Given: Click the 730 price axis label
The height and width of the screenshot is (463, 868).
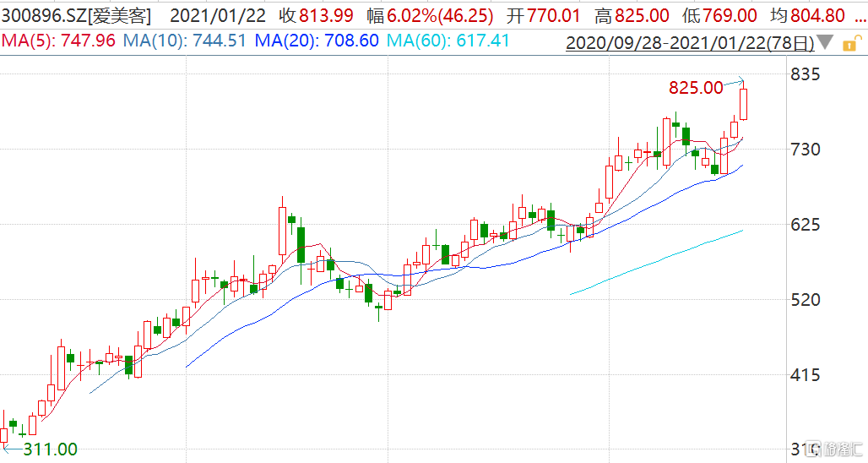Looking at the screenshot, I should 806,149.
